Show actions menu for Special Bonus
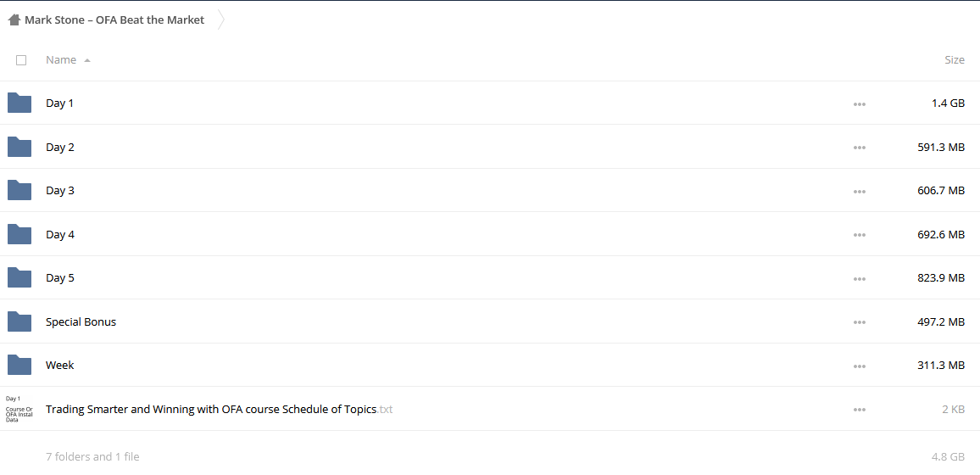Viewport: 980px width, 475px height. click(x=860, y=322)
